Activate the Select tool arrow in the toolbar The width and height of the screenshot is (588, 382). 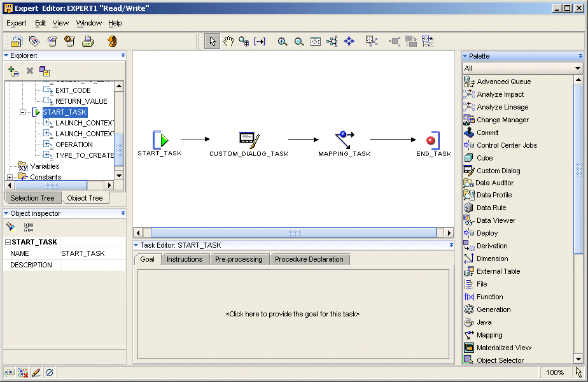pos(213,41)
